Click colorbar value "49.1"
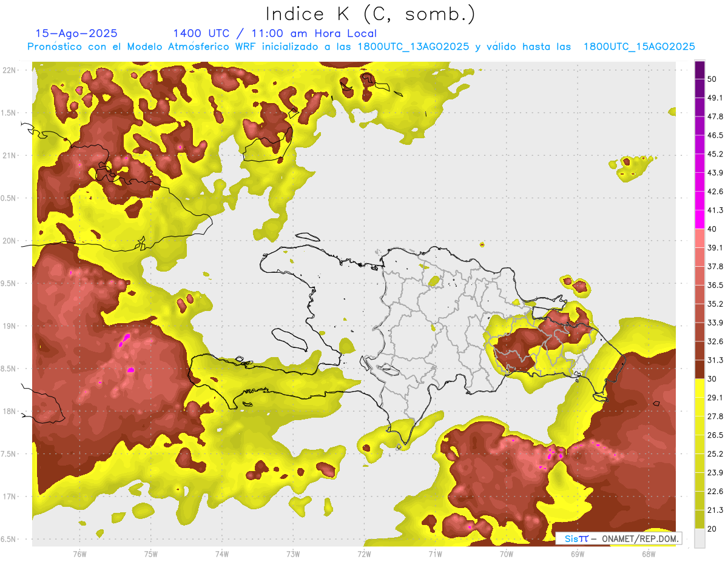The height and width of the screenshot is (562, 728). coord(715,98)
